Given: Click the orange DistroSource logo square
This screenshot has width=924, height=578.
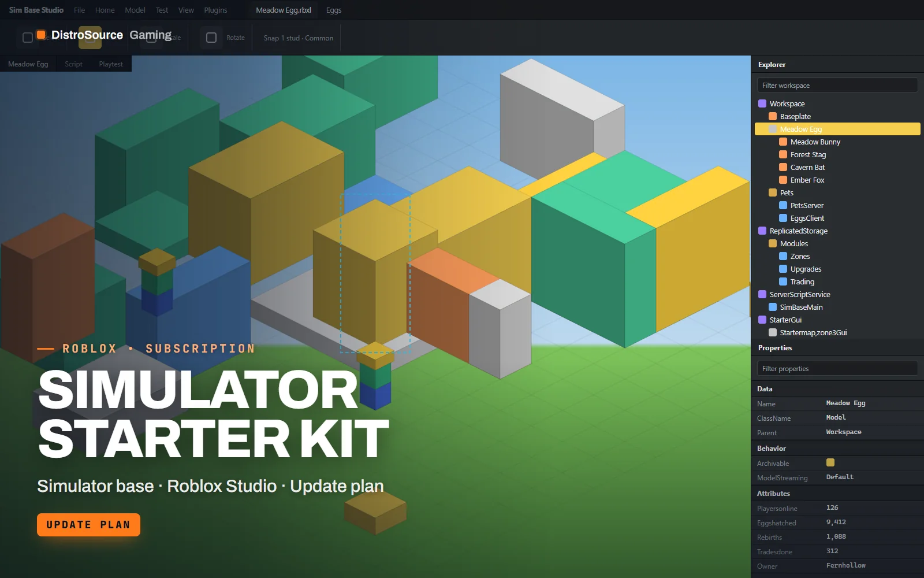Looking at the screenshot, I should (x=41, y=35).
